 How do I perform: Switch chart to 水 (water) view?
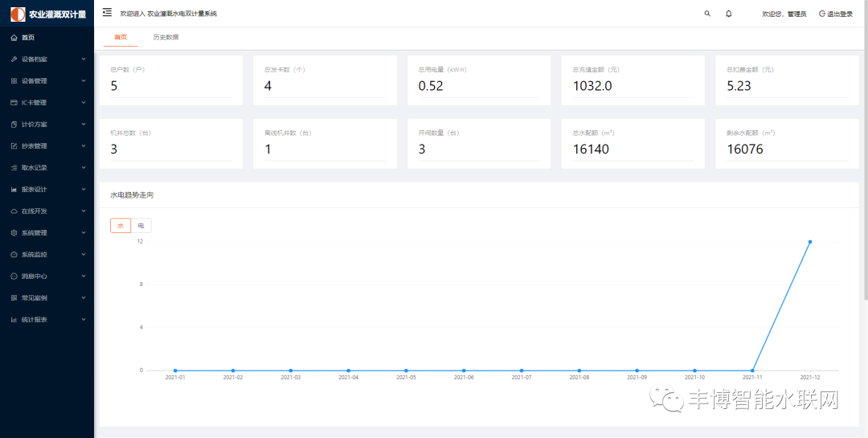121,226
